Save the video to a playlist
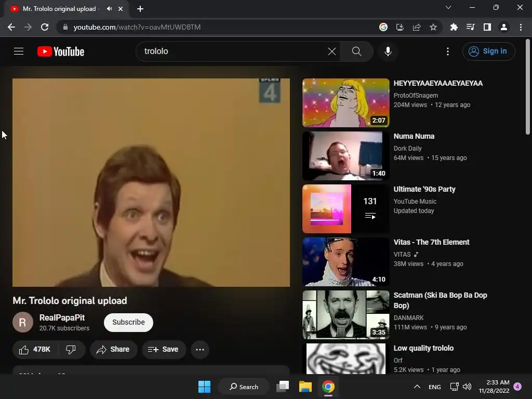 (x=164, y=350)
